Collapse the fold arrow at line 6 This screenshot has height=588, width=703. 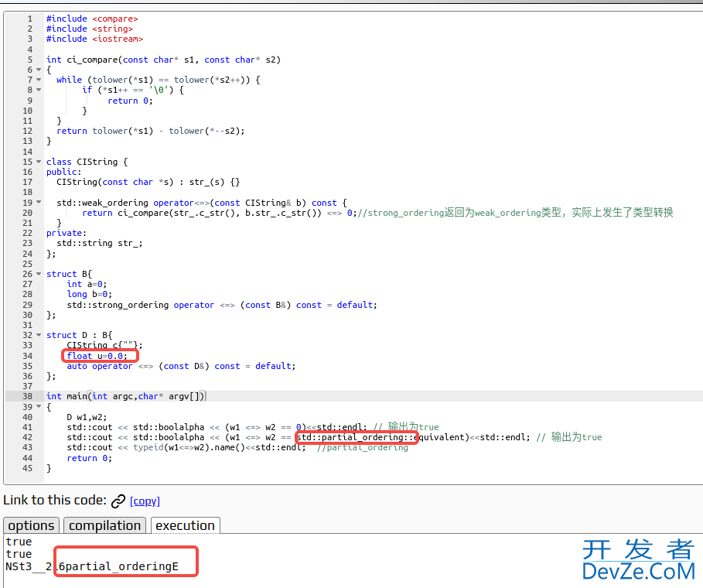click(x=39, y=70)
